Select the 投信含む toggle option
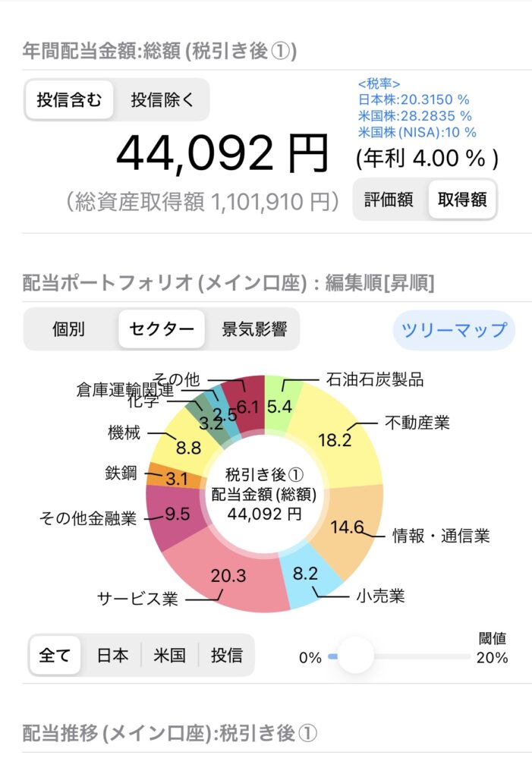The image size is (532, 777). 69,99
